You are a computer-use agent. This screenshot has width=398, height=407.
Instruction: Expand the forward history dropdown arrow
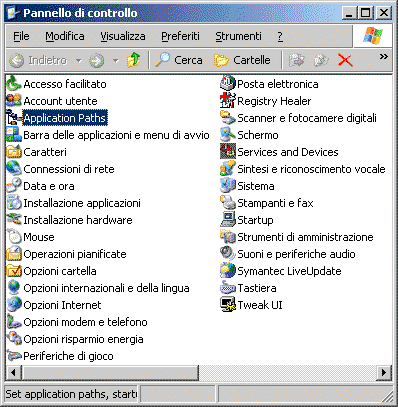point(115,61)
